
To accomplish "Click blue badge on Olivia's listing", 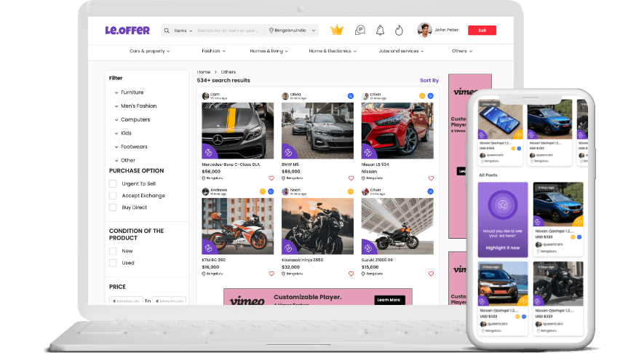I will click(350, 96).
